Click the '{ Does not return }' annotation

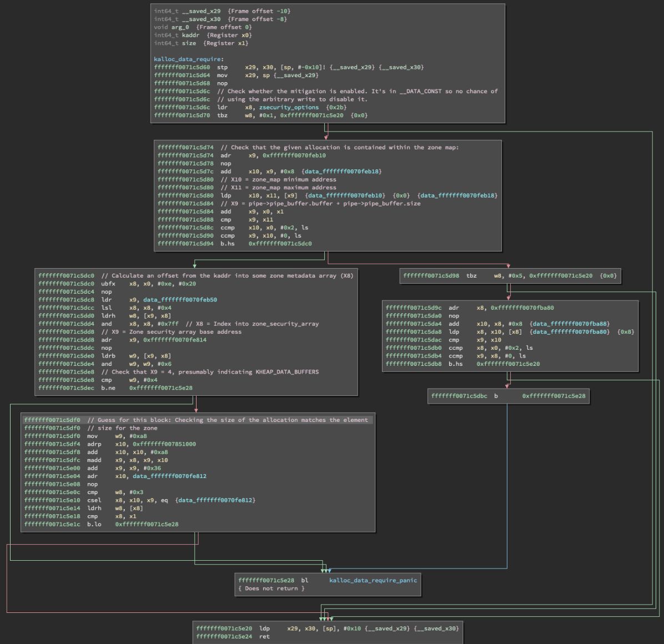271,588
